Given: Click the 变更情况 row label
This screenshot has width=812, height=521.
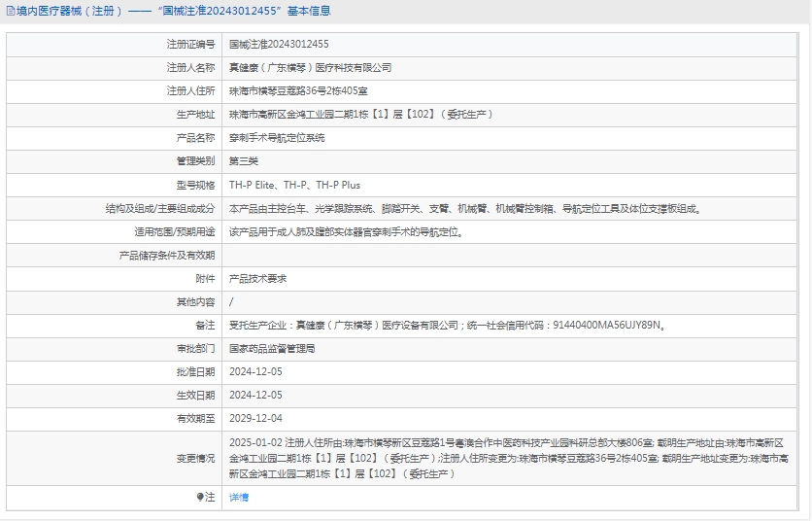Looking at the screenshot, I should point(195,458).
